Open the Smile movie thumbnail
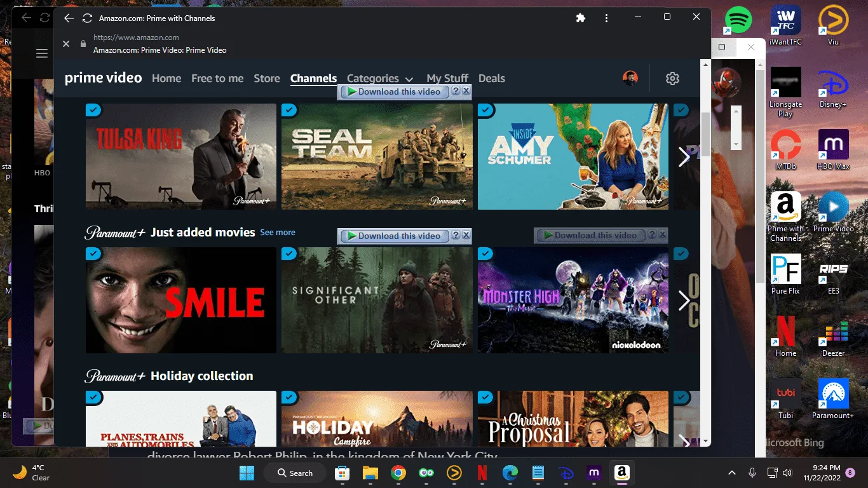The image size is (868, 488). [181, 300]
